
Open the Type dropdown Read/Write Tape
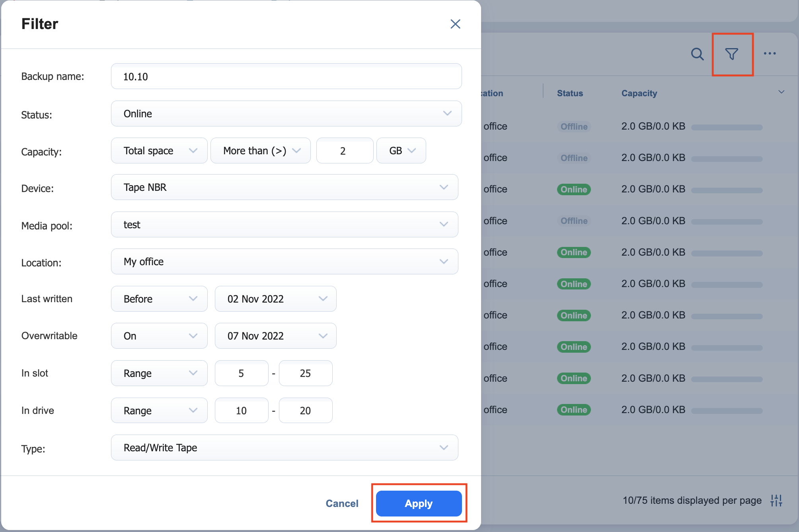(285, 448)
